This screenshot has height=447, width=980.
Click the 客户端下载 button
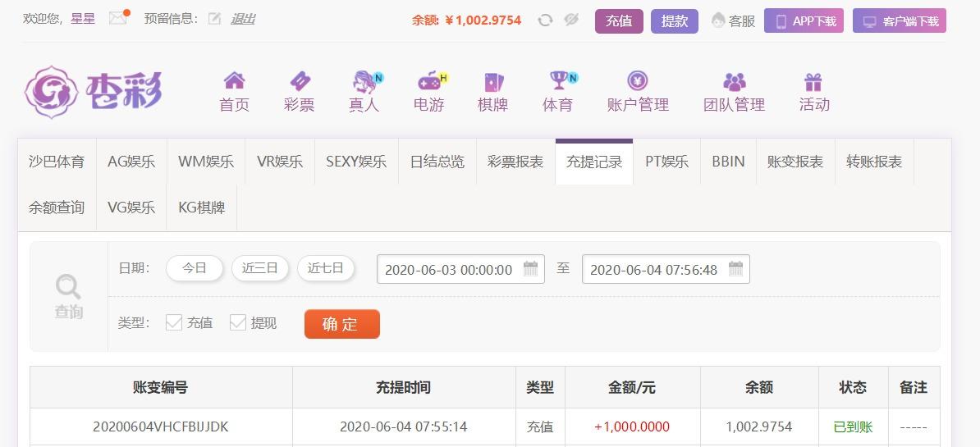[x=900, y=21]
